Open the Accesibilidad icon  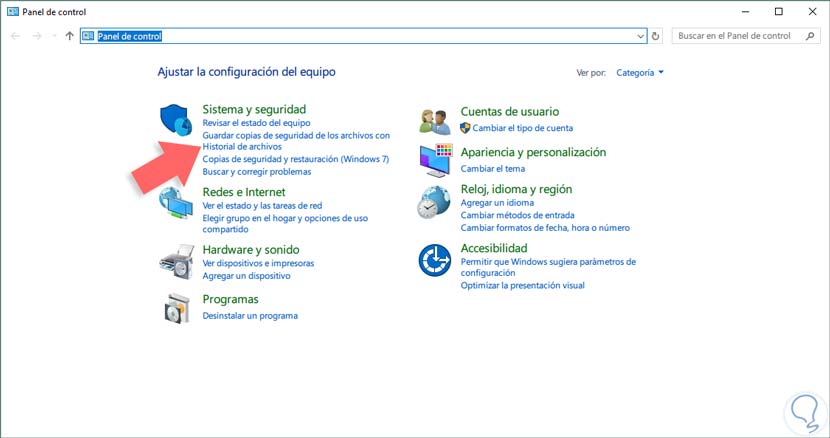[x=435, y=260]
